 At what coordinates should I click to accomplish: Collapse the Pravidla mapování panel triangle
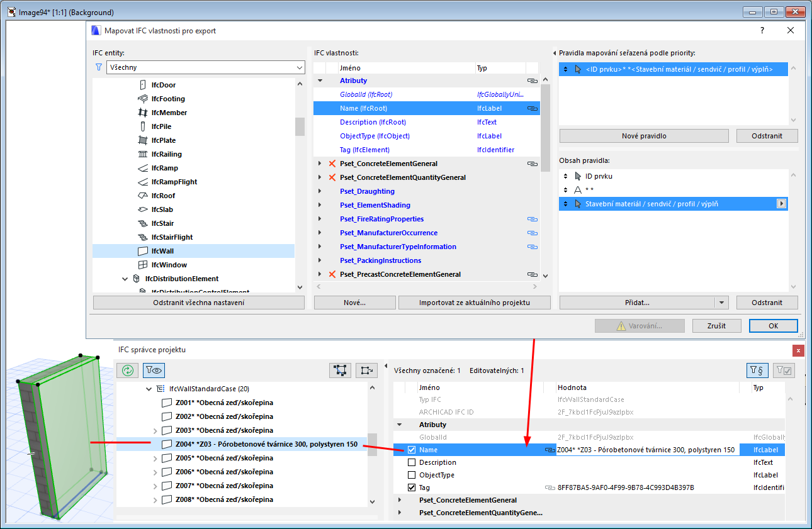pyautogui.click(x=555, y=53)
